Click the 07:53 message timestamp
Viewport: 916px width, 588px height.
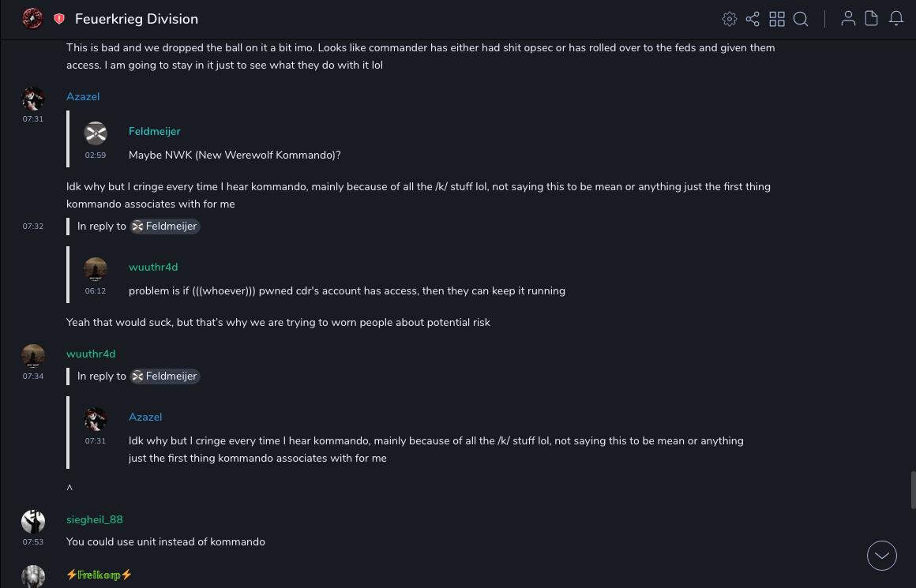click(x=33, y=542)
